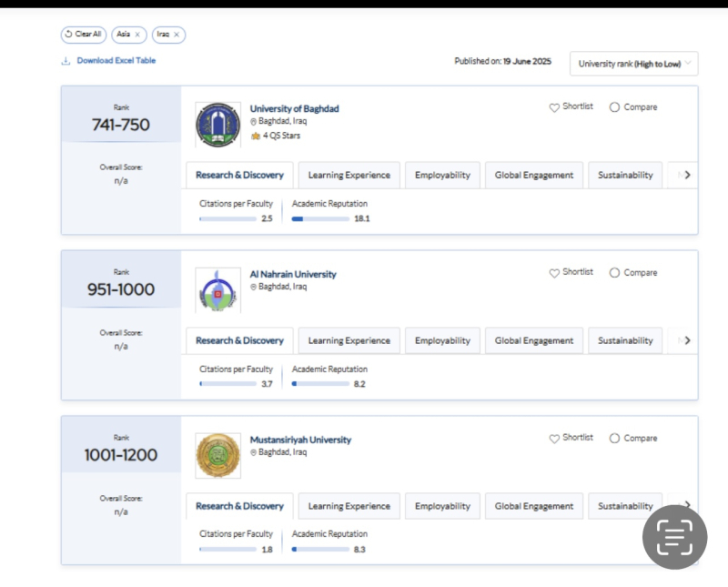Select Research & Discovery tab for Al Nahrain

click(239, 340)
